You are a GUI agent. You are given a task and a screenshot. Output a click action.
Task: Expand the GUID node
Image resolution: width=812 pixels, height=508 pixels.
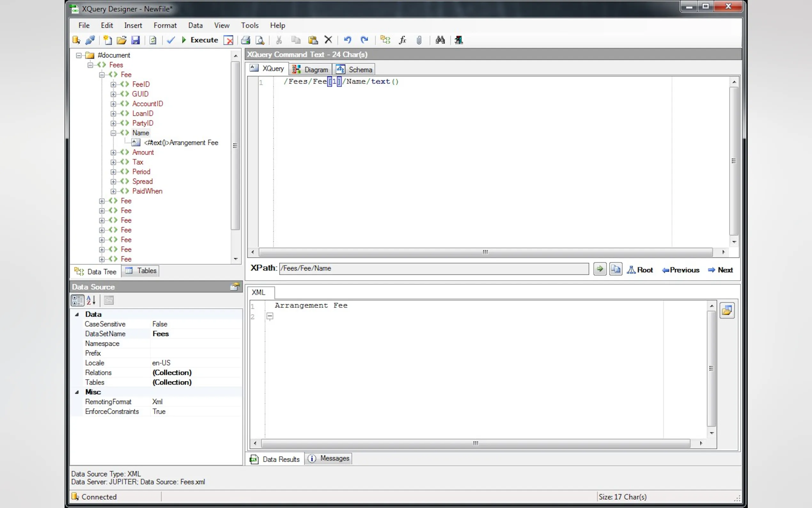pyautogui.click(x=113, y=94)
